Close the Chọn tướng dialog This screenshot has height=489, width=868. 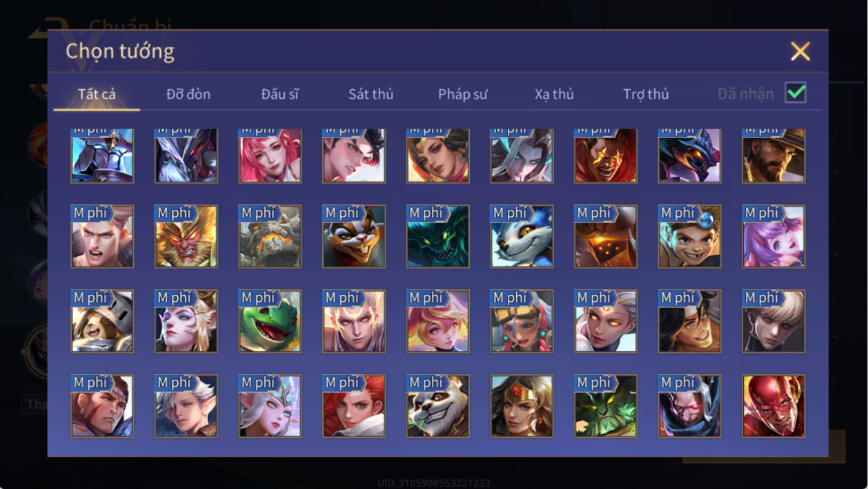pyautogui.click(x=800, y=51)
